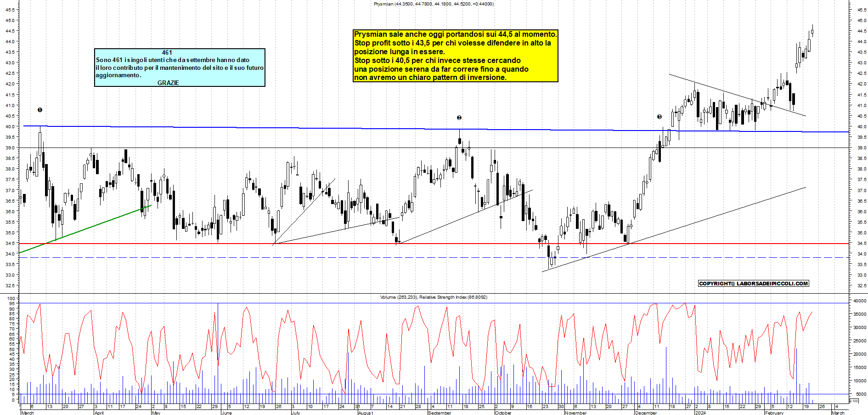Viewport: 868px width, 415px height.
Task: Click 'non avremo un chiaro pattern di inversione'
Action: point(430,78)
